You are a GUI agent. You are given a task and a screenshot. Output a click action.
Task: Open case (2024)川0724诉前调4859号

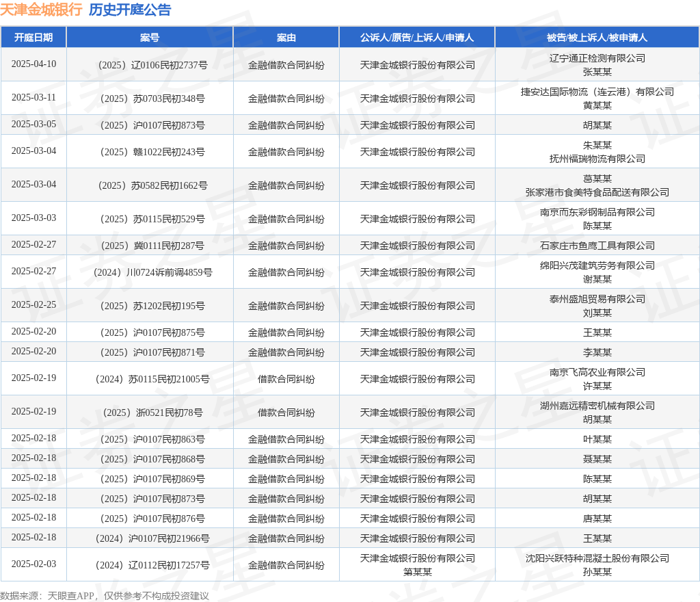click(150, 272)
